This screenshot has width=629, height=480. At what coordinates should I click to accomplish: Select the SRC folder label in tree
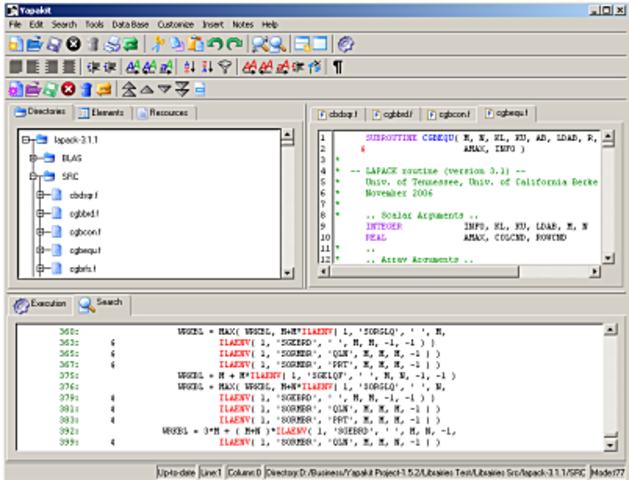pyautogui.click(x=70, y=176)
